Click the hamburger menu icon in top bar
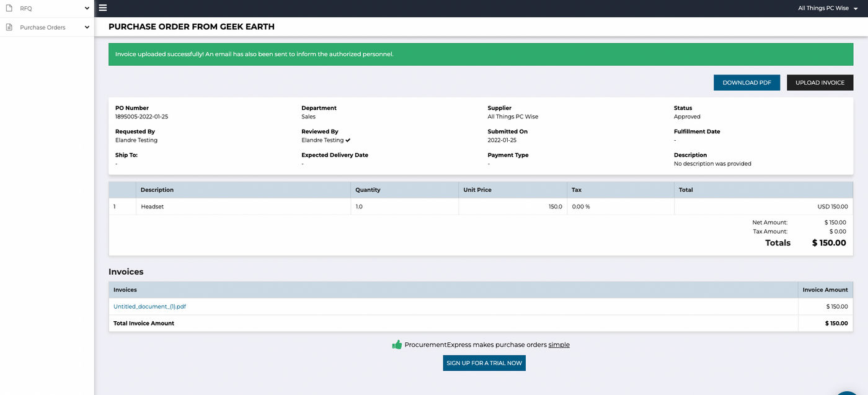The width and height of the screenshot is (868, 395). pos(103,8)
